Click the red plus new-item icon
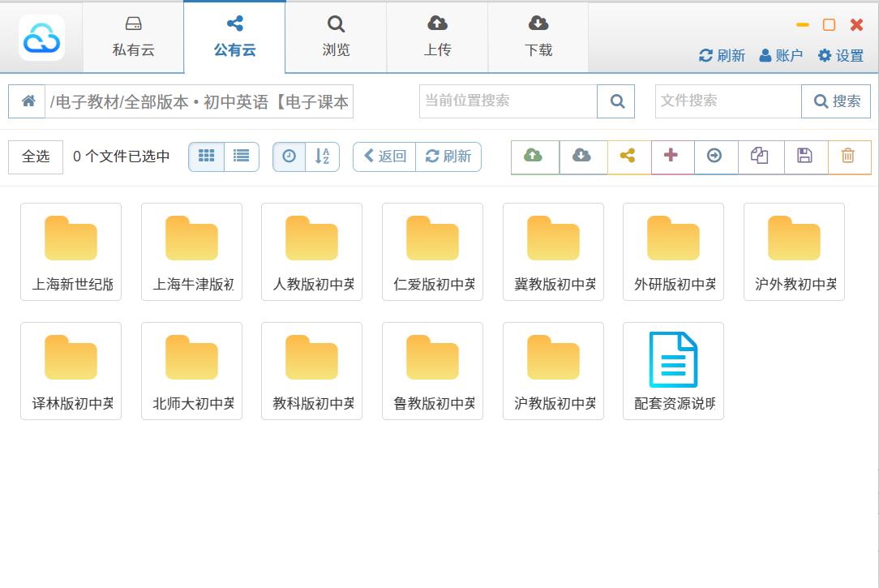Viewport: 879px width, 588px height. [x=672, y=157]
